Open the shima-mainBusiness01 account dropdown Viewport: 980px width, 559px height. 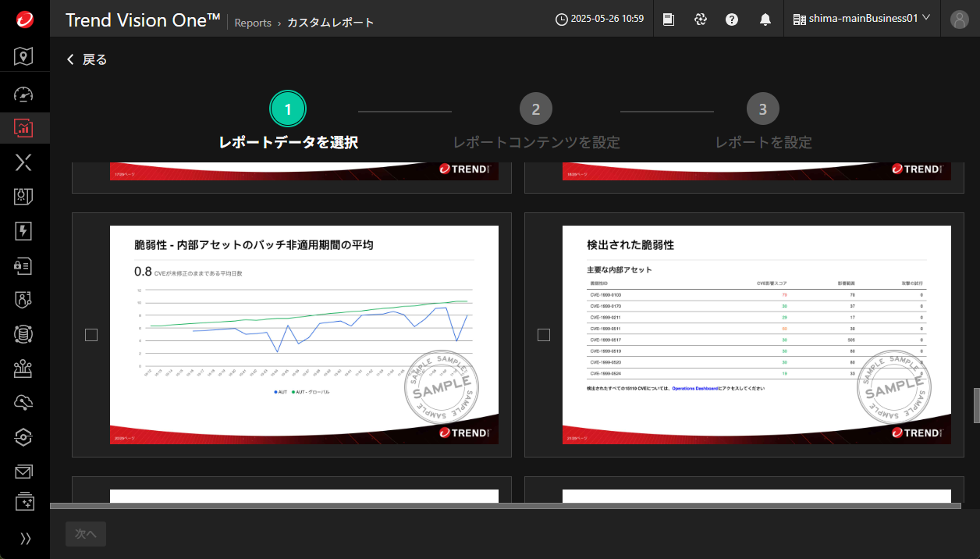pyautogui.click(x=861, y=19)
